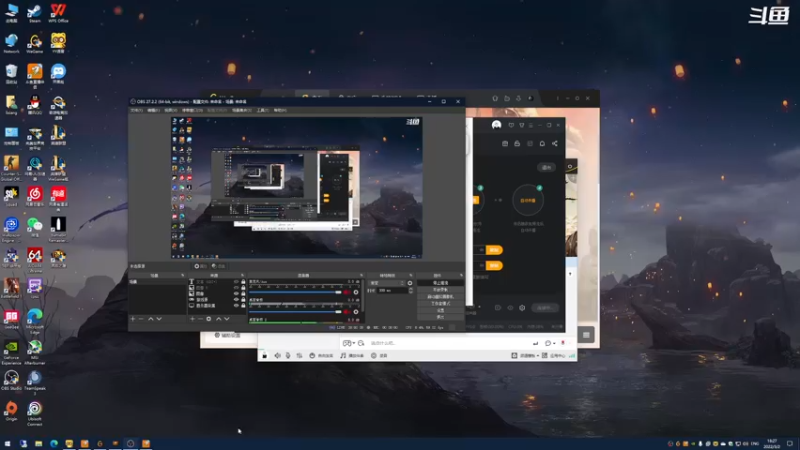Screen dimensions: 800x450
Task: Click Stop Streaming button in OBS controls
Action: tap(440, 283)
